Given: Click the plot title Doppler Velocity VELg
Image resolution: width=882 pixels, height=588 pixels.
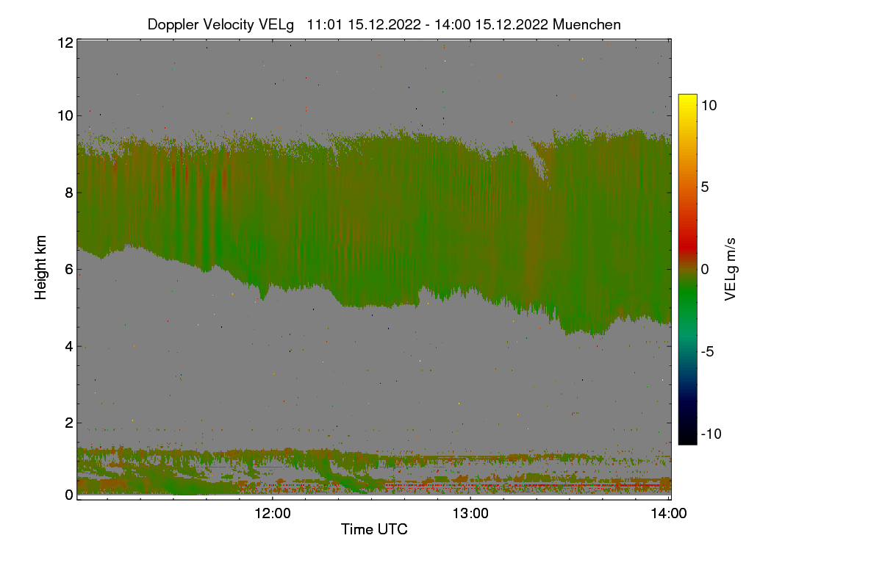Looking at the screenshot, I should point(220,24).
